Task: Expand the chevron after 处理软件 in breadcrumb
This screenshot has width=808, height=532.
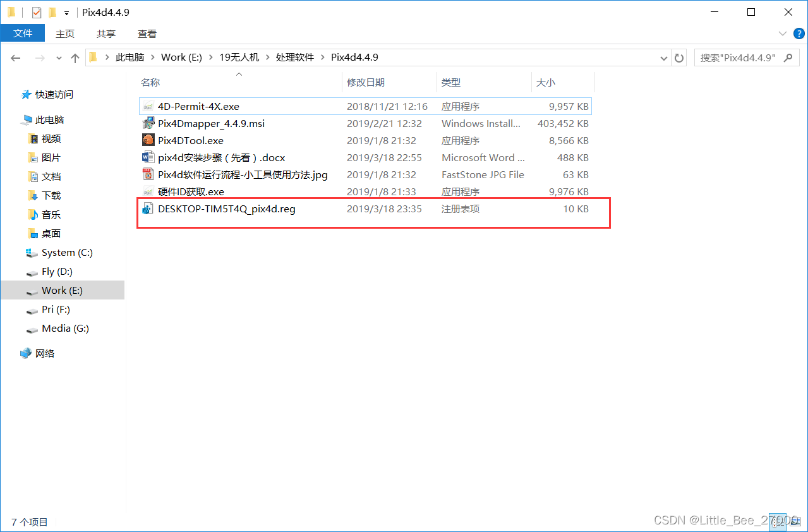Action: click(x=322, y=57)
